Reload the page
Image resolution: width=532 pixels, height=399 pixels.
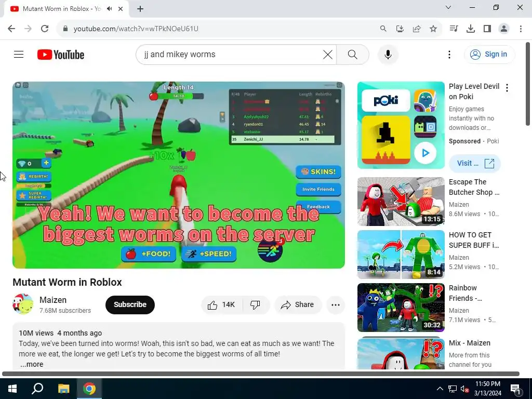pos(45,29)
